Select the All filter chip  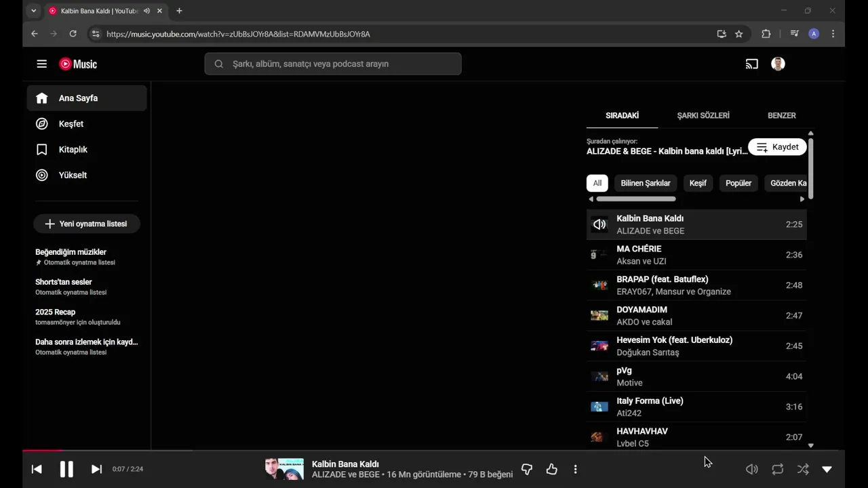597,183
